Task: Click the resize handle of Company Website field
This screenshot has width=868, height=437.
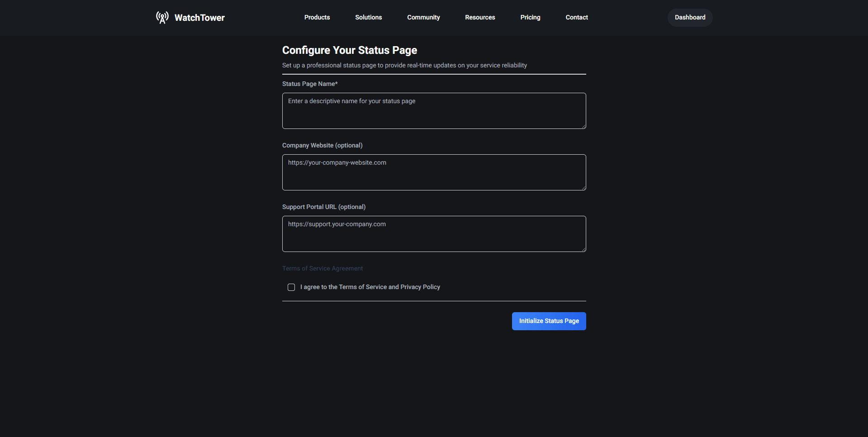Action: click(583, 189)
